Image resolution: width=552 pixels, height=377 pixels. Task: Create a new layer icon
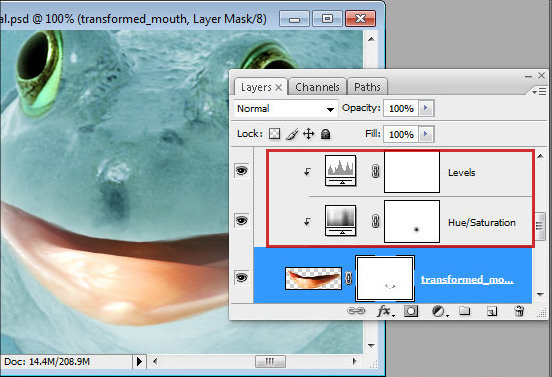tap(492, 311)
